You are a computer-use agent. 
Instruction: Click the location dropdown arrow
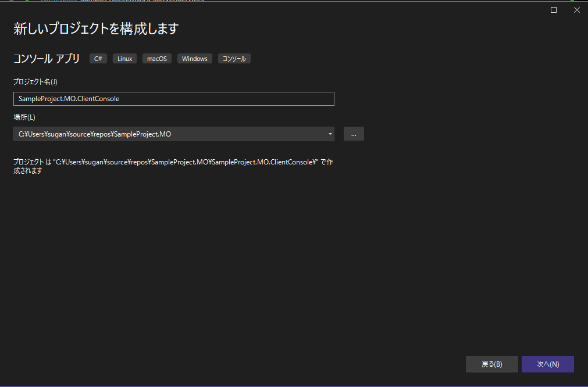click(x=330, y=134)
